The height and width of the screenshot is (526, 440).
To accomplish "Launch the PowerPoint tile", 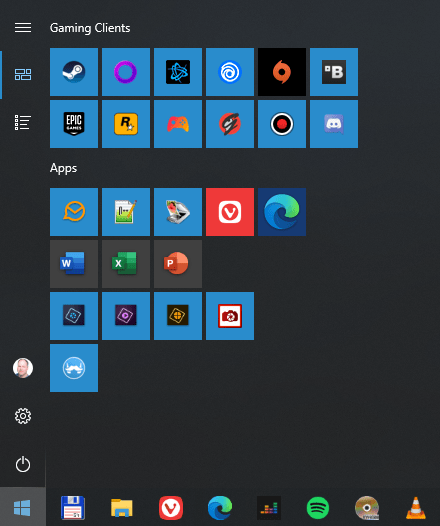I will point(178,264).
